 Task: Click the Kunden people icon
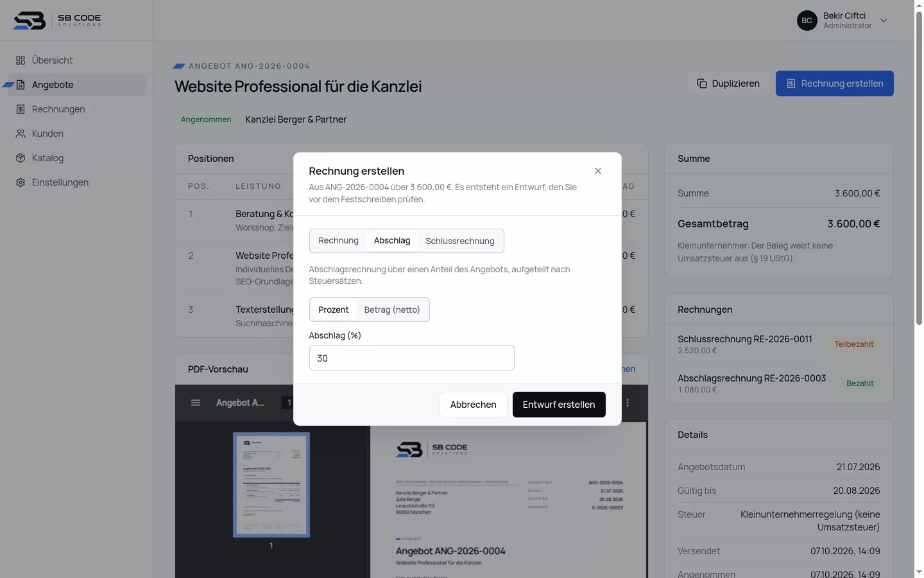(21, 134)
